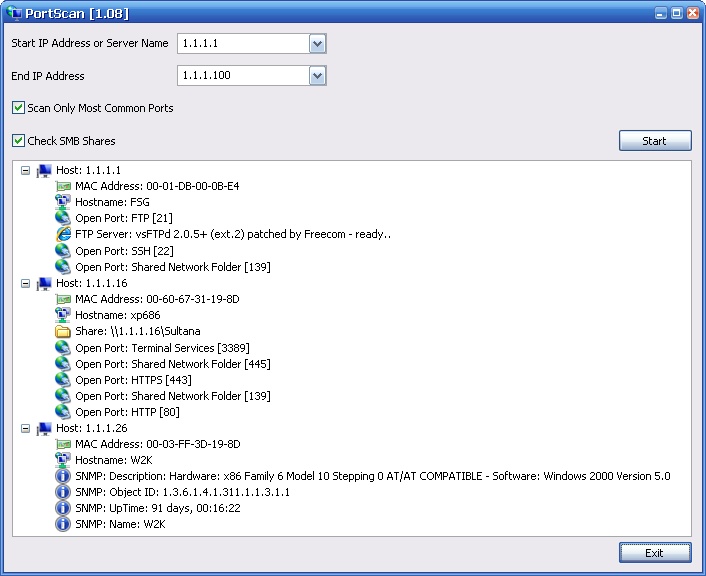The width and height of the screenshot is (706, 576).
Task: Open the End IP Address dropdown arrow
Action: click(317, 76)
